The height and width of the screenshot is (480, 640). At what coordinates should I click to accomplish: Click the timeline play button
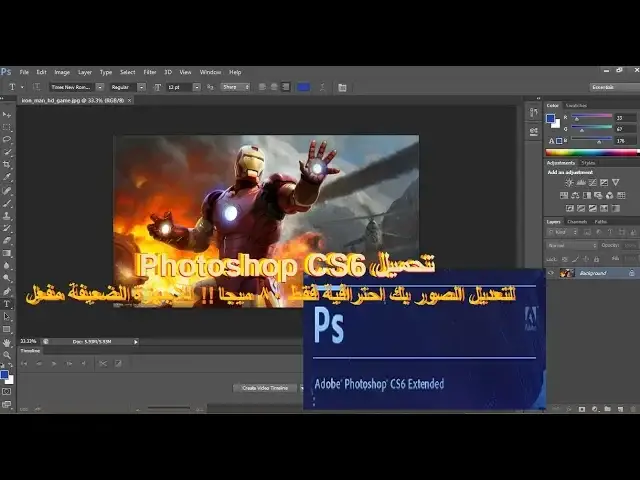54,363
